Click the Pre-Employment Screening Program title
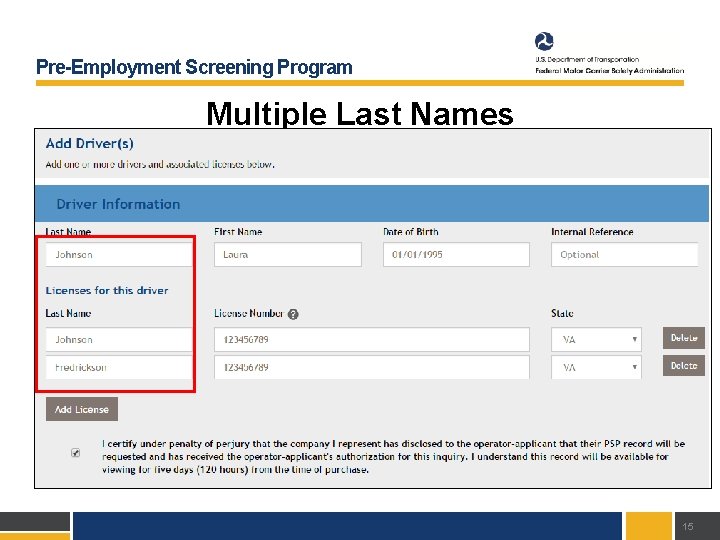Viewport: 720px width, 540px height. click(x=194, y=67)
